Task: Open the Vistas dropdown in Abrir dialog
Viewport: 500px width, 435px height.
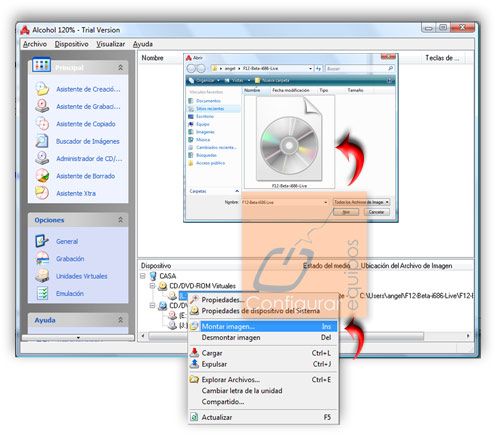Action: pos(237,80)
